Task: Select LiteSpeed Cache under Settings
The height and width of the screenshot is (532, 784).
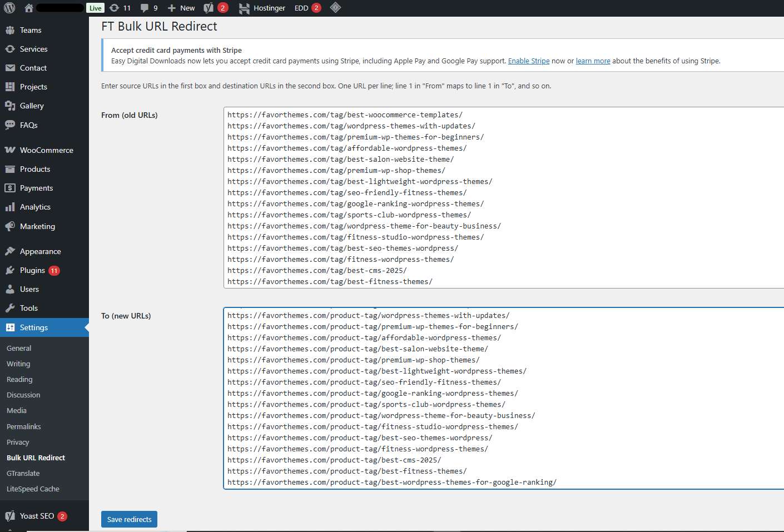Action: click(x=33, y=489)
